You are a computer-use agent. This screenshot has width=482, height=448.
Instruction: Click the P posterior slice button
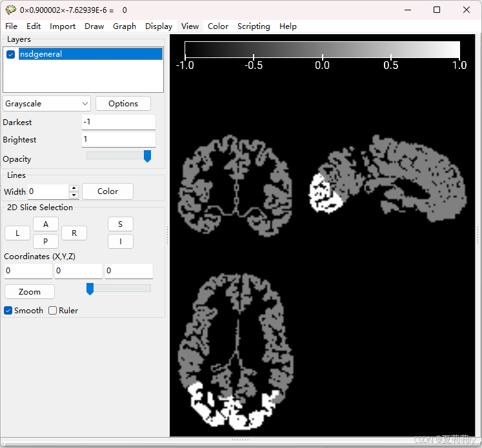click(46, 241)
